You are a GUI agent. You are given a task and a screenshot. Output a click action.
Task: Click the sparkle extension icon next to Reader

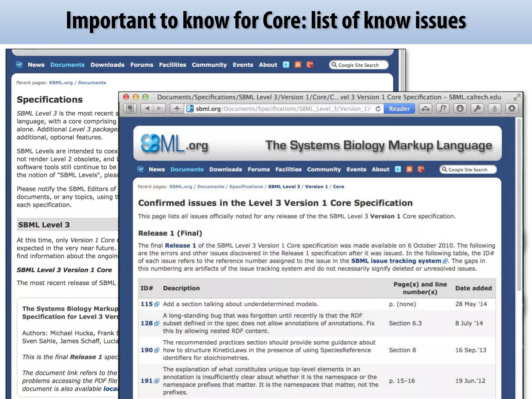pos(425,109)
